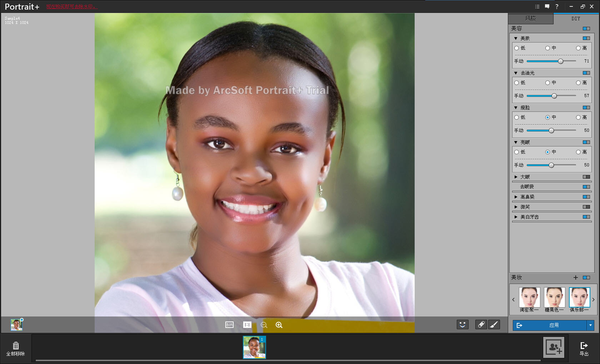Click the feedback speech bubble icon
Viewport: 600px width, 364px height.
[x=547, y=6]
